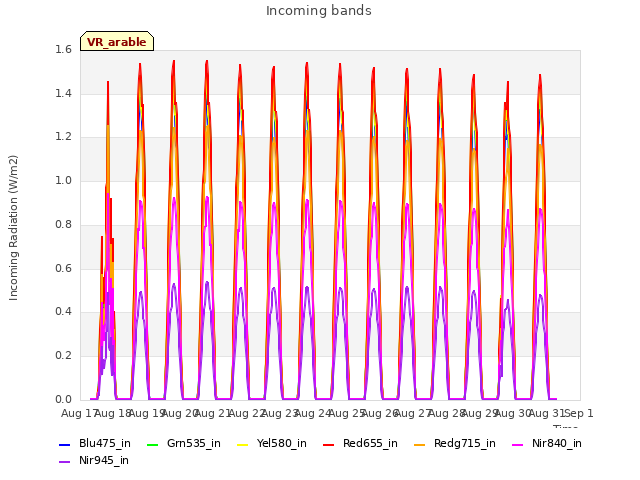Click the 0.2 y-axis tick label
This screenshot has height=480, width=640.
point(63,356)
